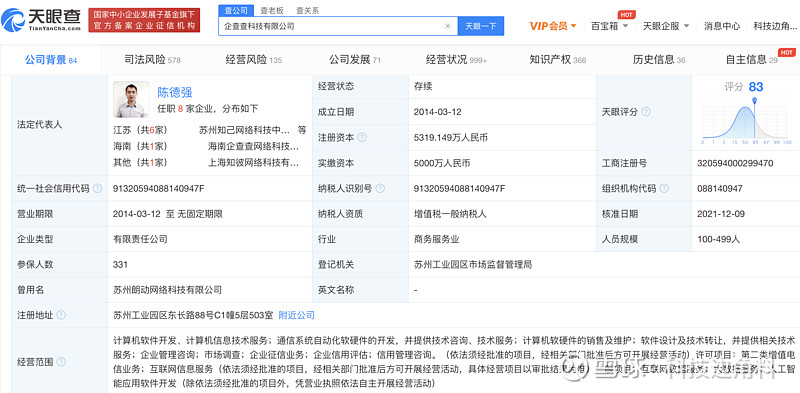Viewport: 800px width, 393px height.
Task: Open the 经营风险 tab
Action: [x=254, y=60]
